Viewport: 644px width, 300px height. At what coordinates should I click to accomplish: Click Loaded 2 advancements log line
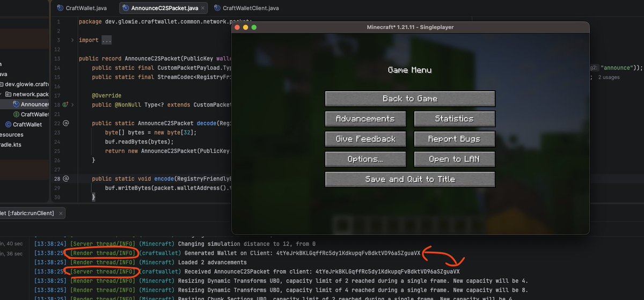(x=140, y=262)
